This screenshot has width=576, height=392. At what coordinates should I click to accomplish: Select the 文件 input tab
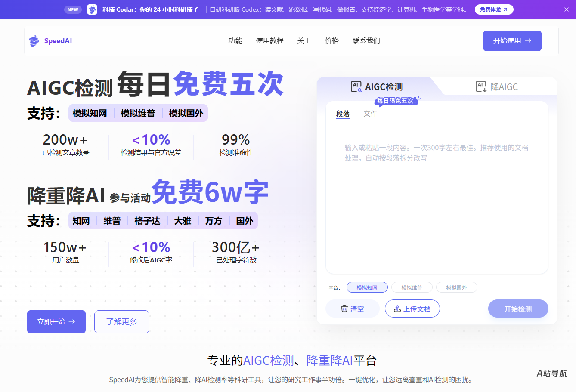click(370, 114)
